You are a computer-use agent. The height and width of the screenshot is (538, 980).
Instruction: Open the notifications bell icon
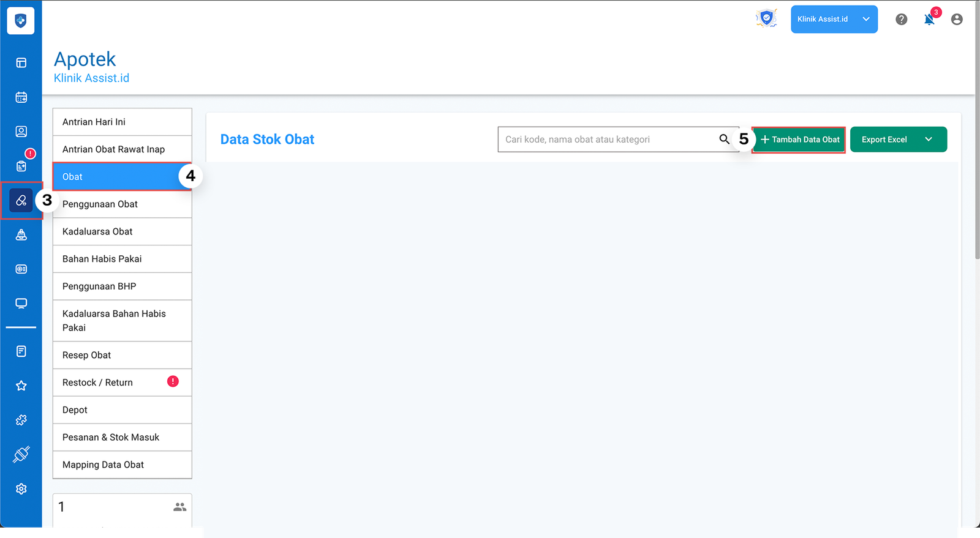click(929, 20)
